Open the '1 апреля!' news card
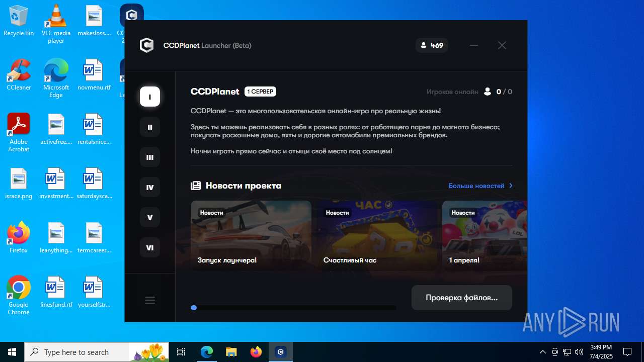The height and width of the screenshot is (362, 644). (x=485, y=236)
